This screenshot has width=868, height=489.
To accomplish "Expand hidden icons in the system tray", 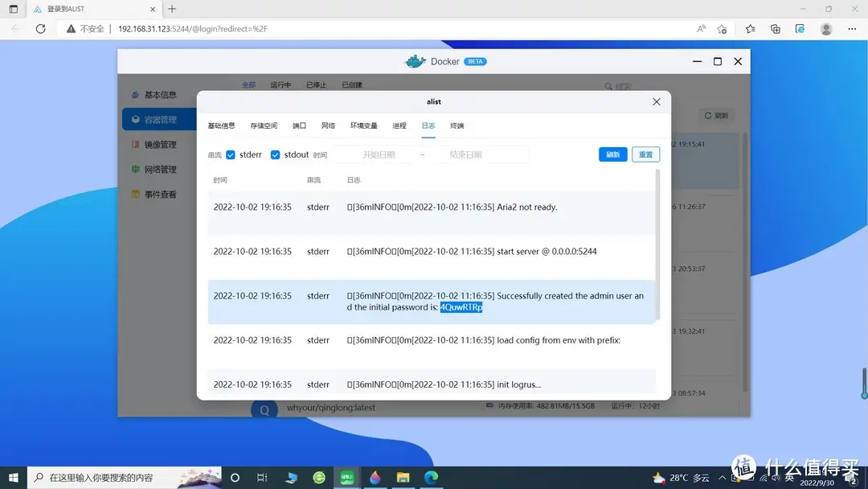I will [723, 477].
